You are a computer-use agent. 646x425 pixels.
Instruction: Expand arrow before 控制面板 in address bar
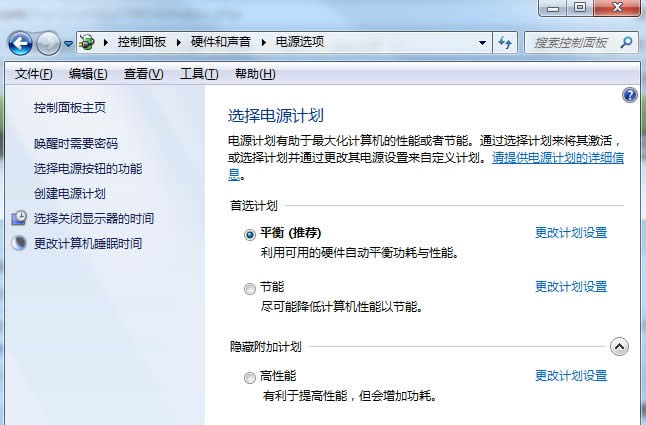106,42
